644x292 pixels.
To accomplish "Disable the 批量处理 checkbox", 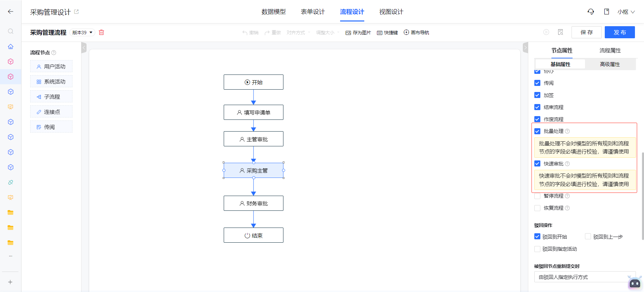I will tap(537, 131).
